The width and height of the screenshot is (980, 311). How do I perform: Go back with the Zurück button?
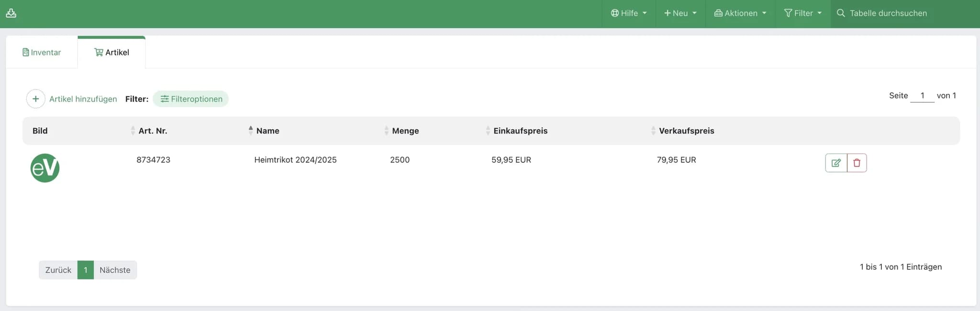[x=58, y=270]
